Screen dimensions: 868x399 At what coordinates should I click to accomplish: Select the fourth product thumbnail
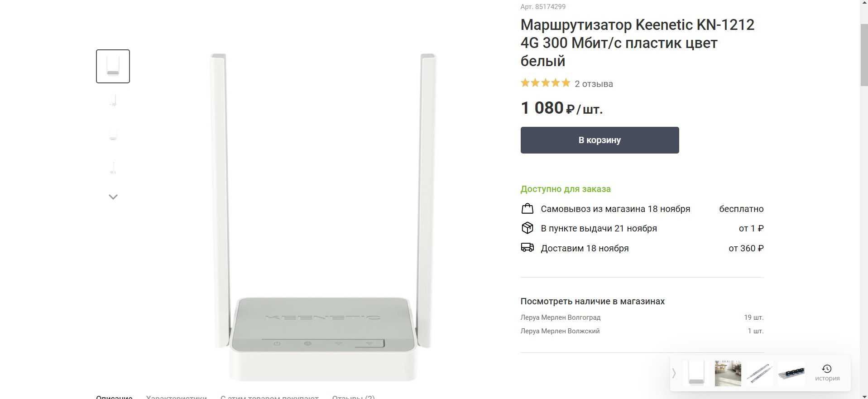tap(113, 168)
